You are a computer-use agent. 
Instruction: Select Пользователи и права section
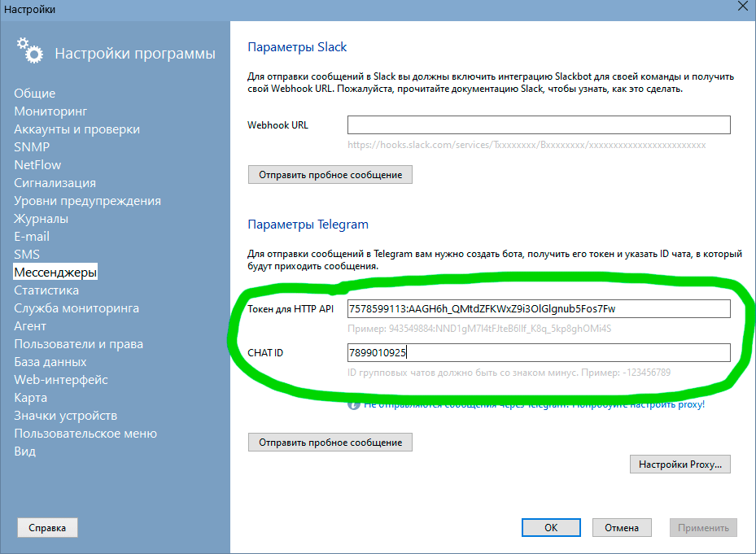79,344
